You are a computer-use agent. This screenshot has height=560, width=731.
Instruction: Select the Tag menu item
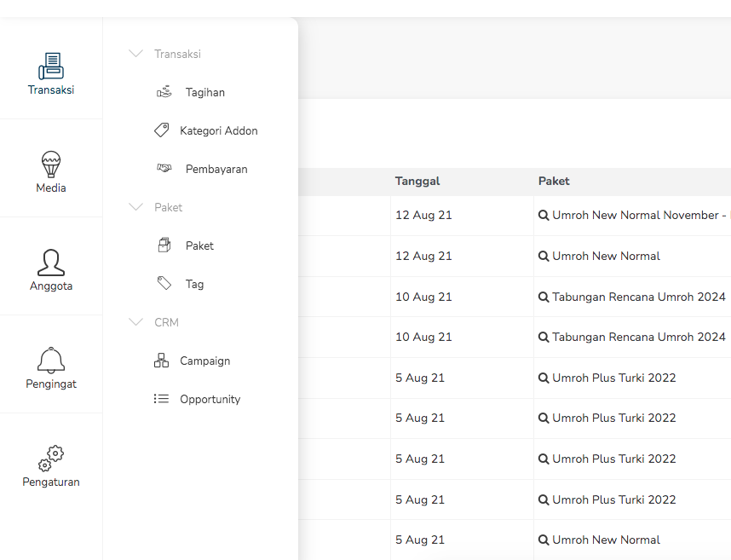[x=194, y=284]
